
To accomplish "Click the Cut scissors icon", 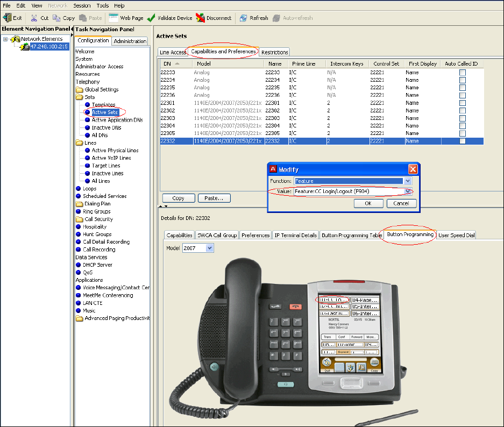I will [x=34, y=18].
